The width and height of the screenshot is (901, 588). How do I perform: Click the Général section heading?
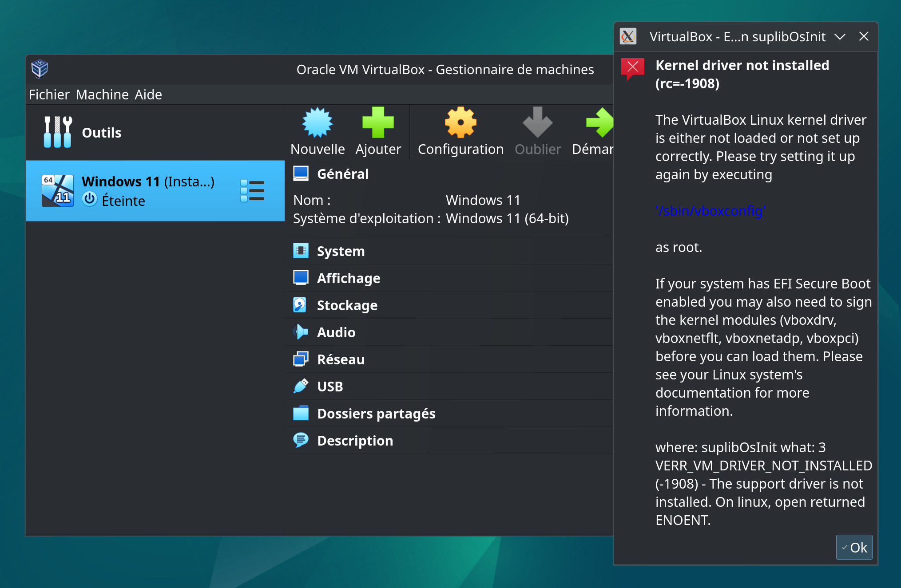coord(343,174)
